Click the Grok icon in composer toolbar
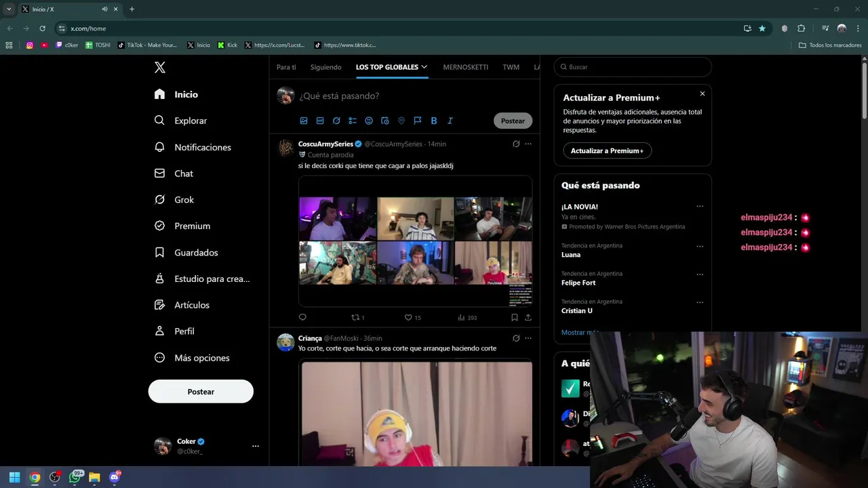 336,121
